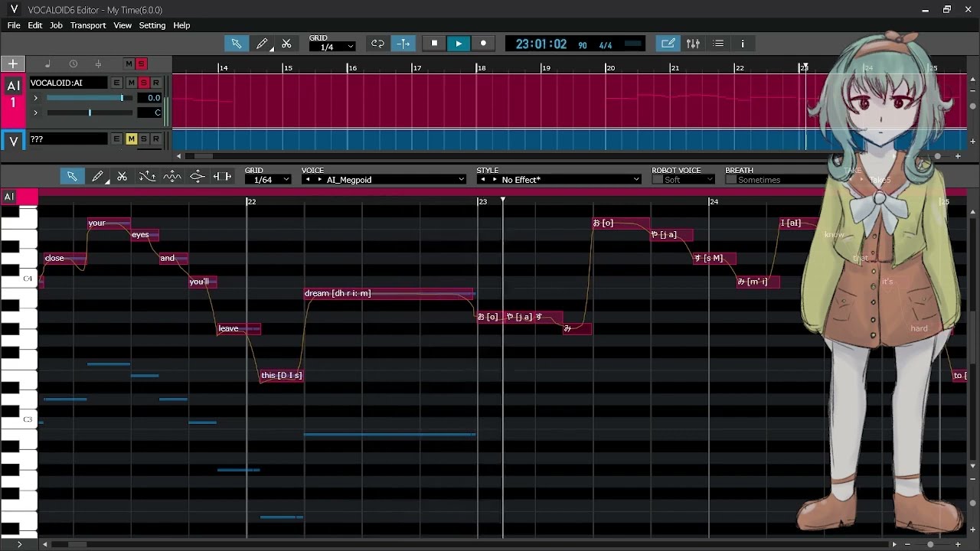This screenshot has height=551, width=980.
Task: Add a new track with plus button
Action: [13, 64]
